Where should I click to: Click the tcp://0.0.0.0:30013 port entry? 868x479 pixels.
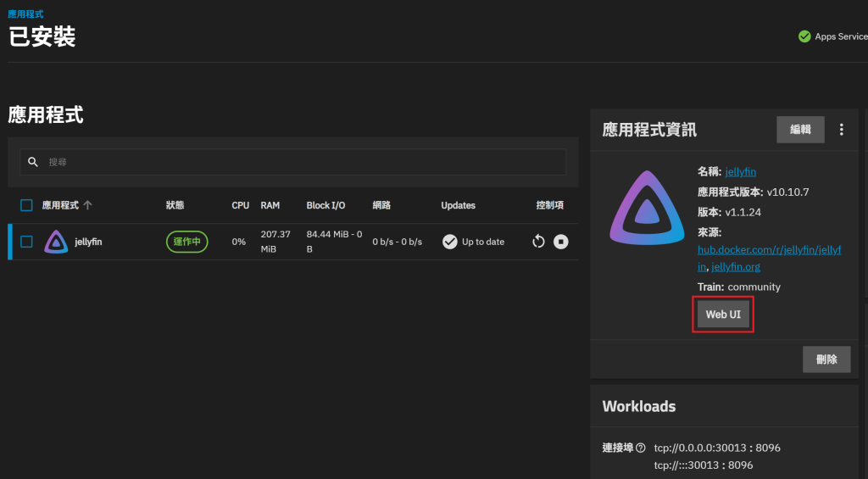[717, 448]
